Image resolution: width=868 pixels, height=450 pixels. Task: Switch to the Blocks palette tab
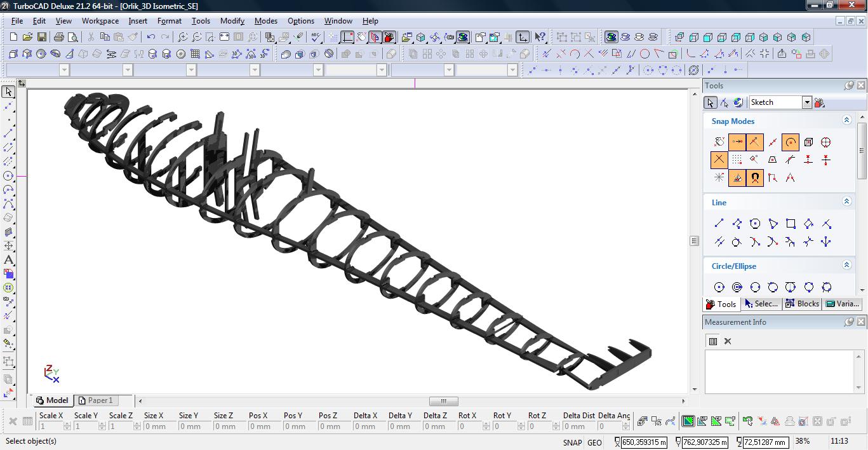(x=802, y=304)
